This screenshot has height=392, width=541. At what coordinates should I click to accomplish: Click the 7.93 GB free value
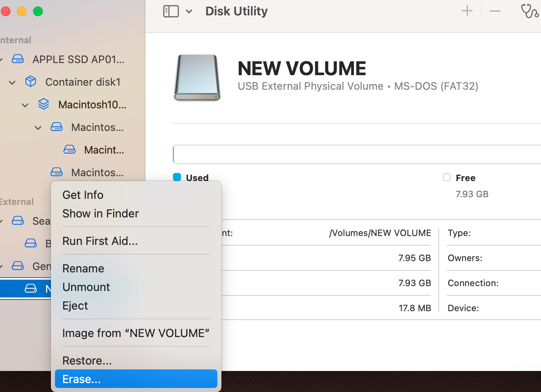click(472, 194)
